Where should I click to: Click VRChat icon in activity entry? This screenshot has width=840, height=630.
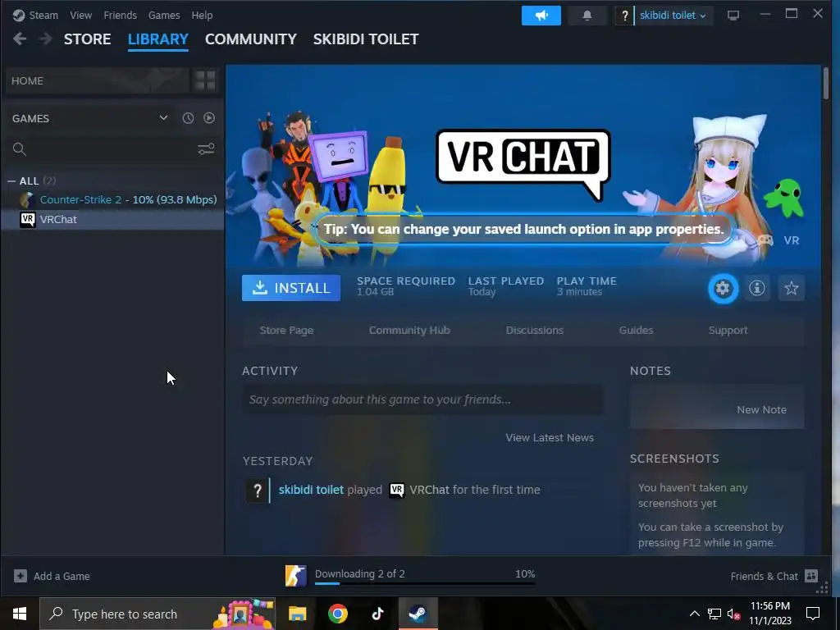click(x=396, y=490)
